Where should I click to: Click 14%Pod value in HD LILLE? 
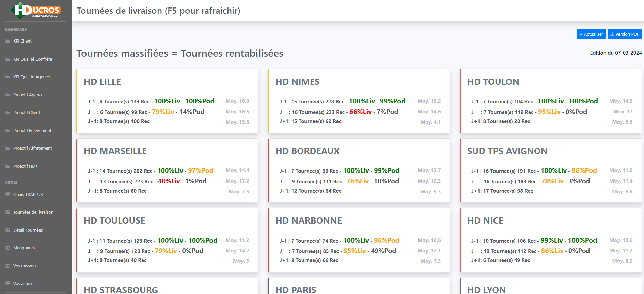[192, 112]
